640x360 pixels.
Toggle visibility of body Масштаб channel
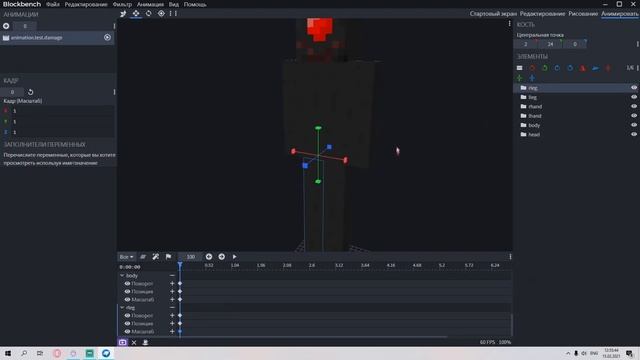[127, 300]
